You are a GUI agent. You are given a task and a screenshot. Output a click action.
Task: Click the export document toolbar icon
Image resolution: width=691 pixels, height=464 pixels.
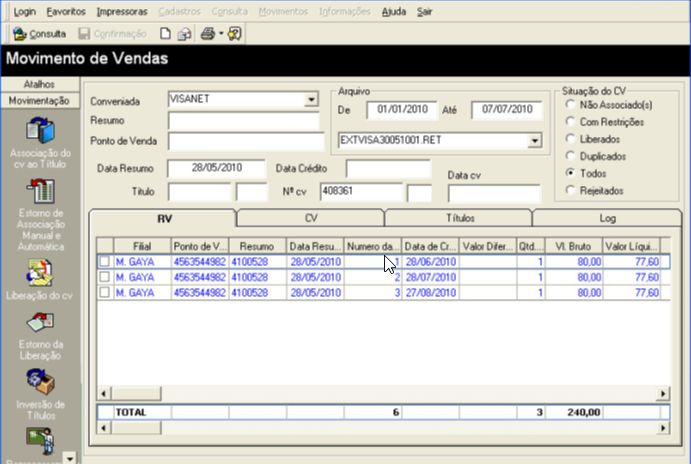[x=184, y=34]
